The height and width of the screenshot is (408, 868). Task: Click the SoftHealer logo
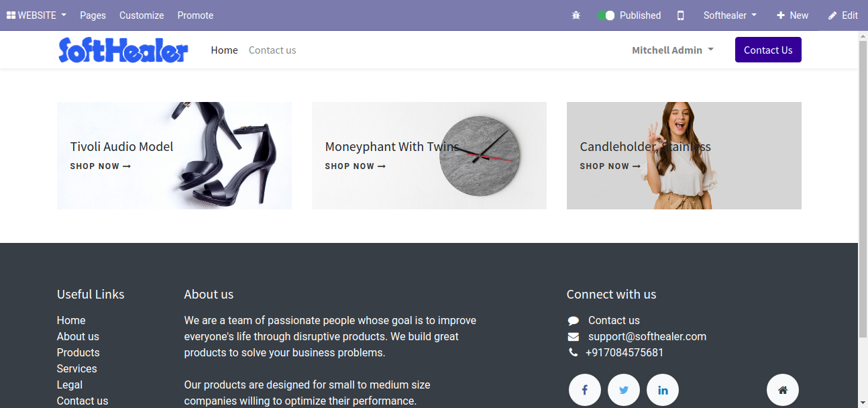pyautogui.click(x=123, y=50)
